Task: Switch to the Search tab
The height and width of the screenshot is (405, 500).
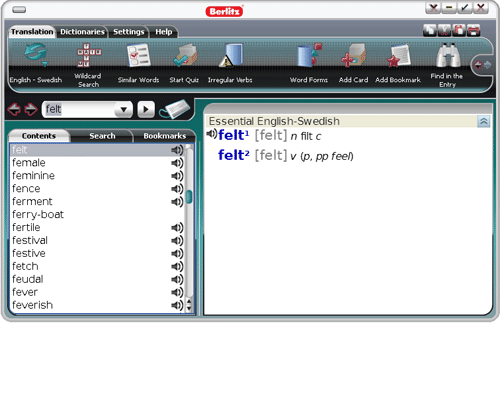Action: tap(102, 136)
